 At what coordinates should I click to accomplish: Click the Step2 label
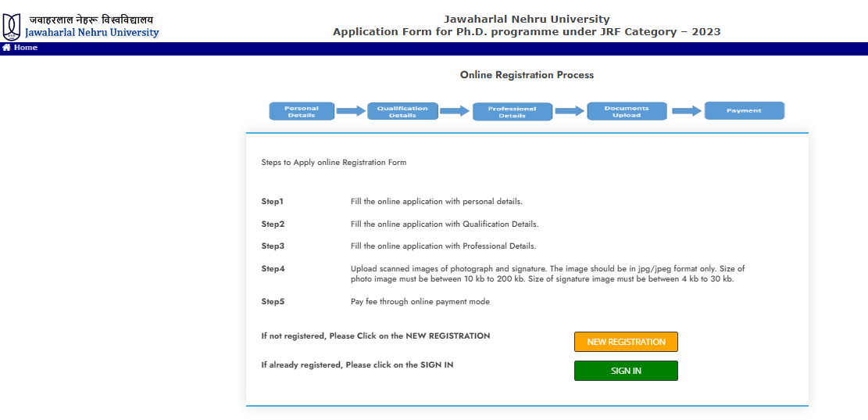click(x=273, y=224)
